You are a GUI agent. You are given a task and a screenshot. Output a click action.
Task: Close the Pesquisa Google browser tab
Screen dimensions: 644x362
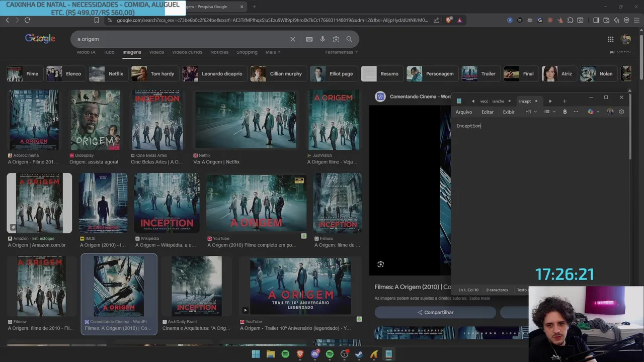pos(242,7)
